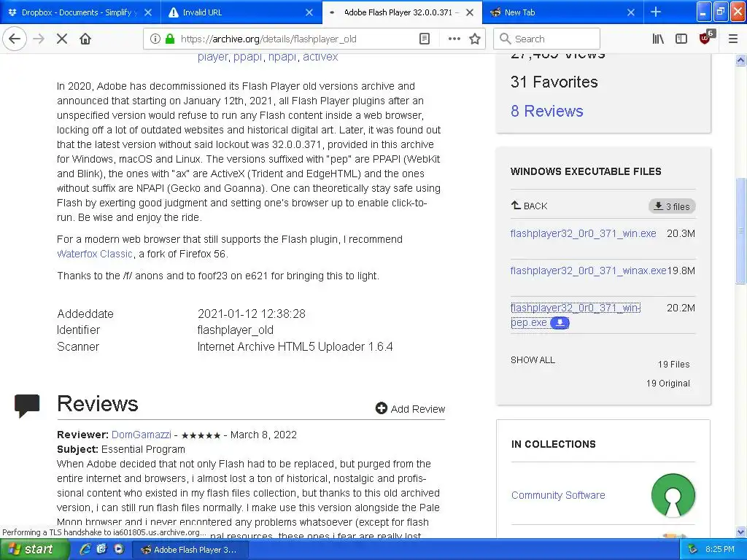Click the vertical scrollbar thumb
This screenshot has height=560, width=747.
point(740,231)
